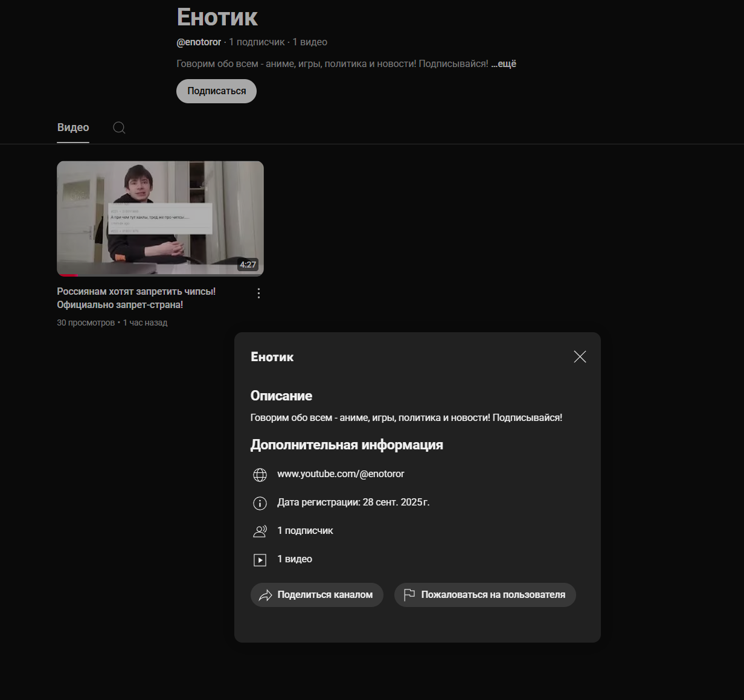This screenshot has height=700, width=744.
Task: Click the 4:27 duration badge on thumbnail
Action: tap(248, 265)
